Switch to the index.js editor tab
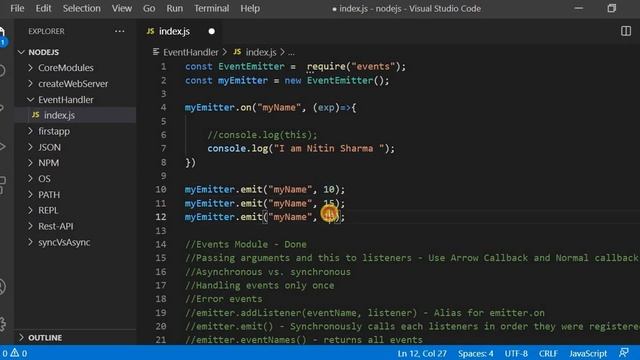This screenshot has width=640, height=360. (x=174, y=31)
